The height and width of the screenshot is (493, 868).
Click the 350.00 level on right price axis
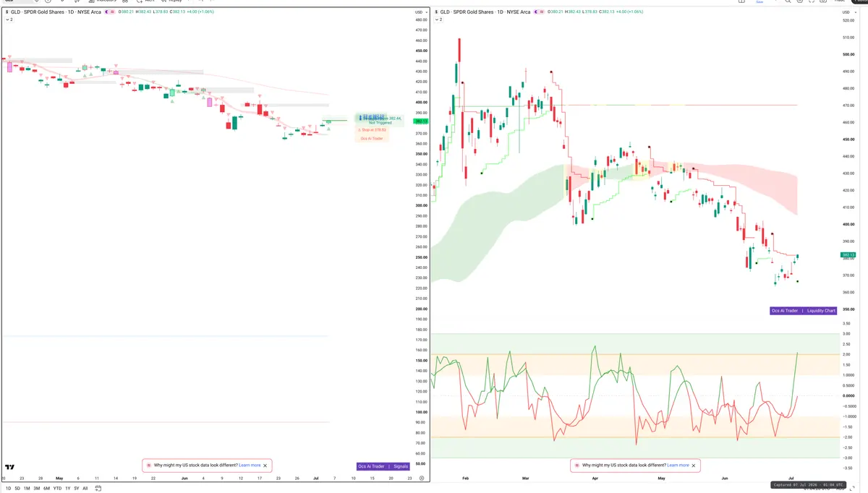click(848, 309)
